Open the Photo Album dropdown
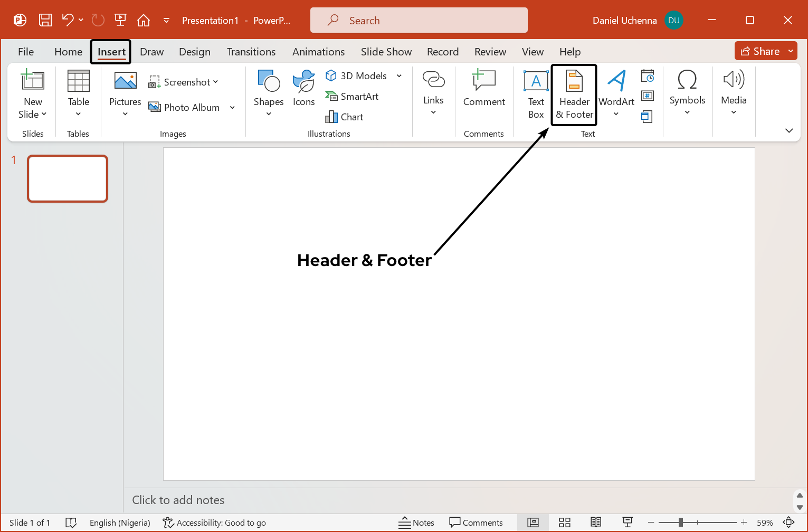808x532 pixels. pyautogui.click(x=232, y=107)
